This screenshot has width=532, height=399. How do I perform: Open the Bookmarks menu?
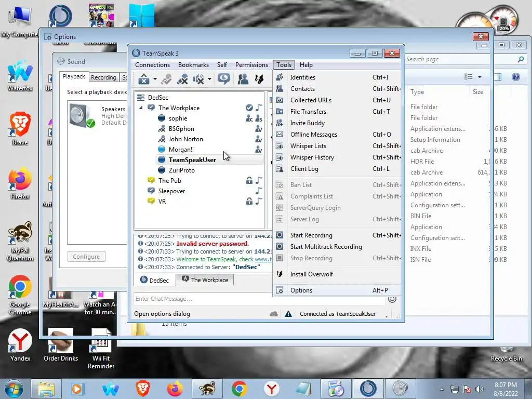click(193, 65)
